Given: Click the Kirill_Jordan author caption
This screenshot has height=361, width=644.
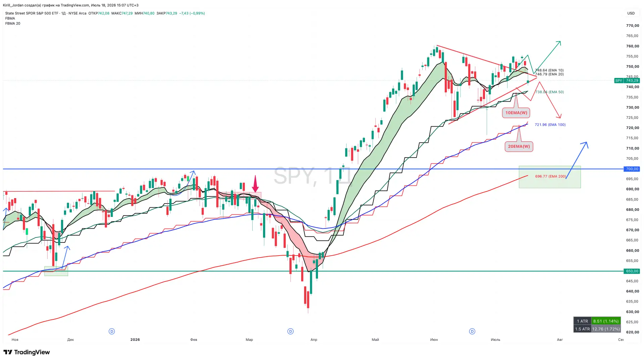Looking at the screenshot, I should [71, 5].
